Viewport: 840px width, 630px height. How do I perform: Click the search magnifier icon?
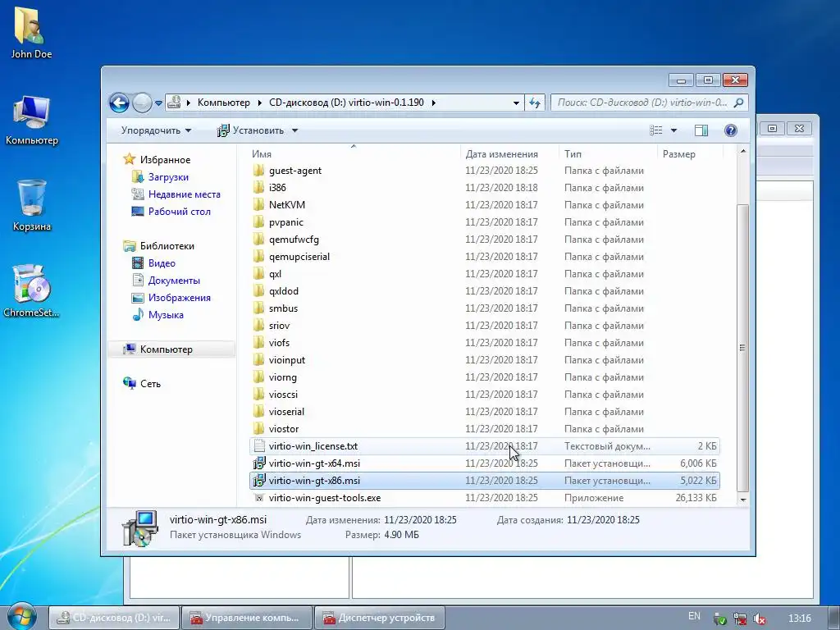click(x=739, y=103)
